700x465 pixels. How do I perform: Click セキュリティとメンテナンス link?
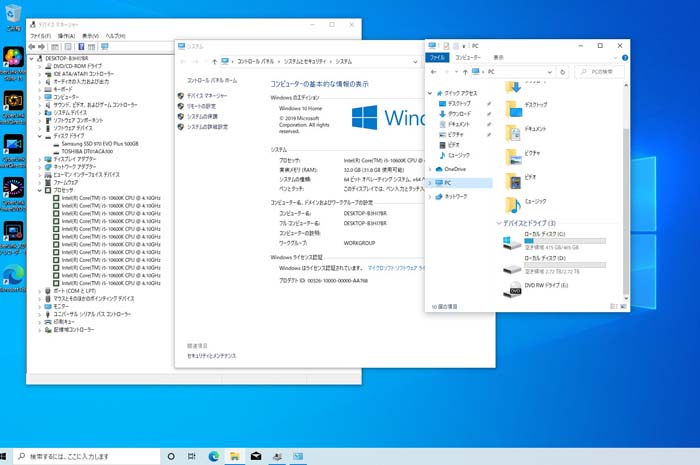(x=212, y=356)
